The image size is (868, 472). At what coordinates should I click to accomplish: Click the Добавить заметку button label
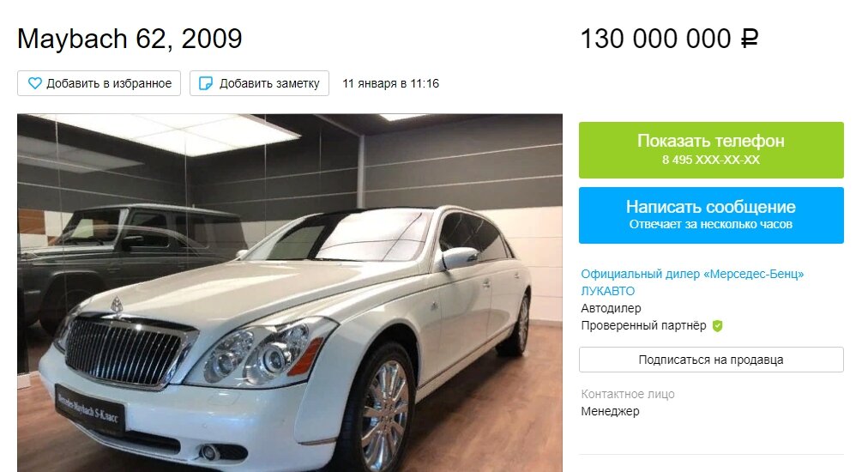pos(269,83)
